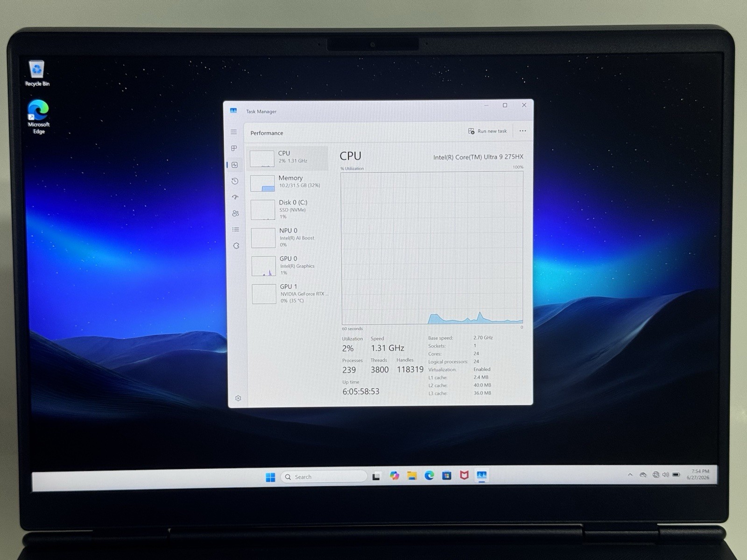Click the base speed 2.70 GHz value
Screen dimensions: 747x560
coord(483,337)
